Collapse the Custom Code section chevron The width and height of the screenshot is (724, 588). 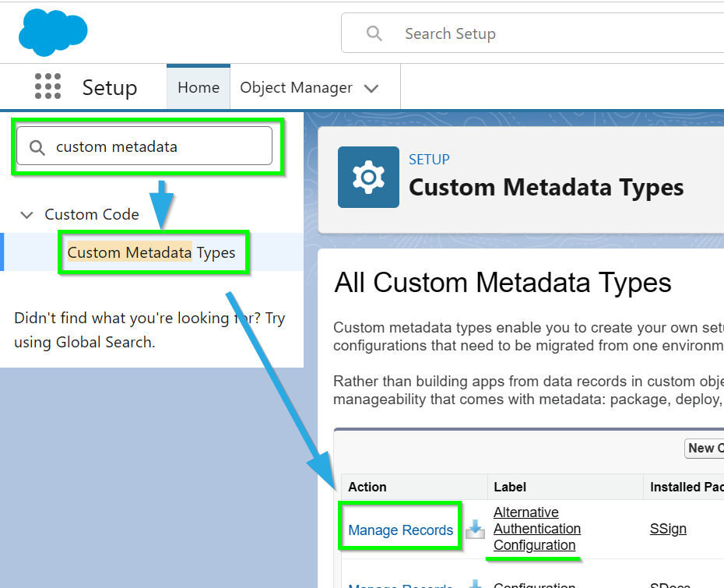coord(27,215)
